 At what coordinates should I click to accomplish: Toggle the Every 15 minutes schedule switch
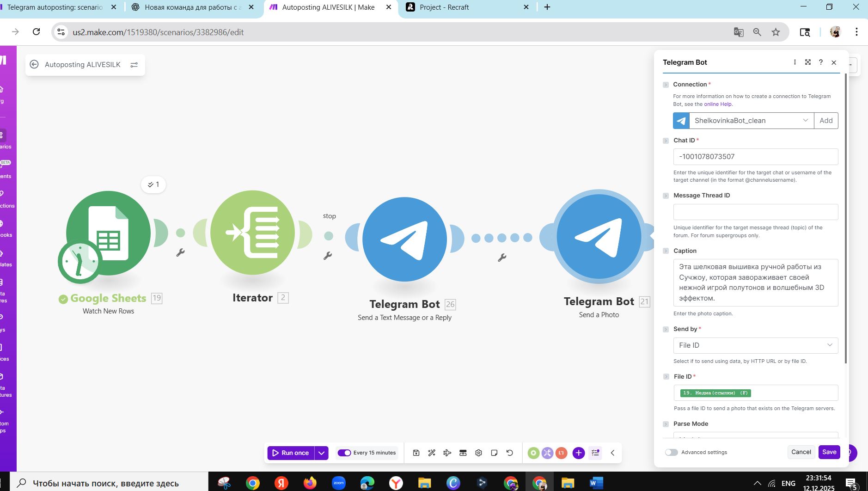[x=344, y=453]
